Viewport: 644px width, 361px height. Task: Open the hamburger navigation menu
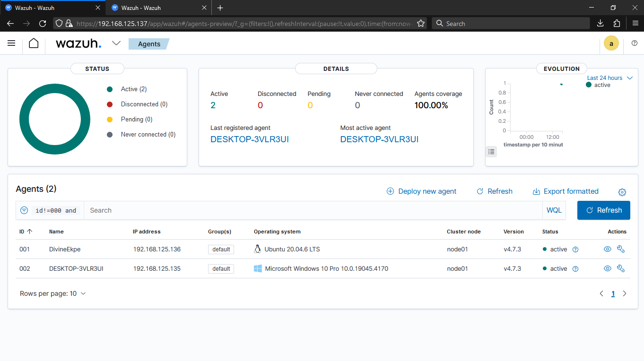click(11, 43)
